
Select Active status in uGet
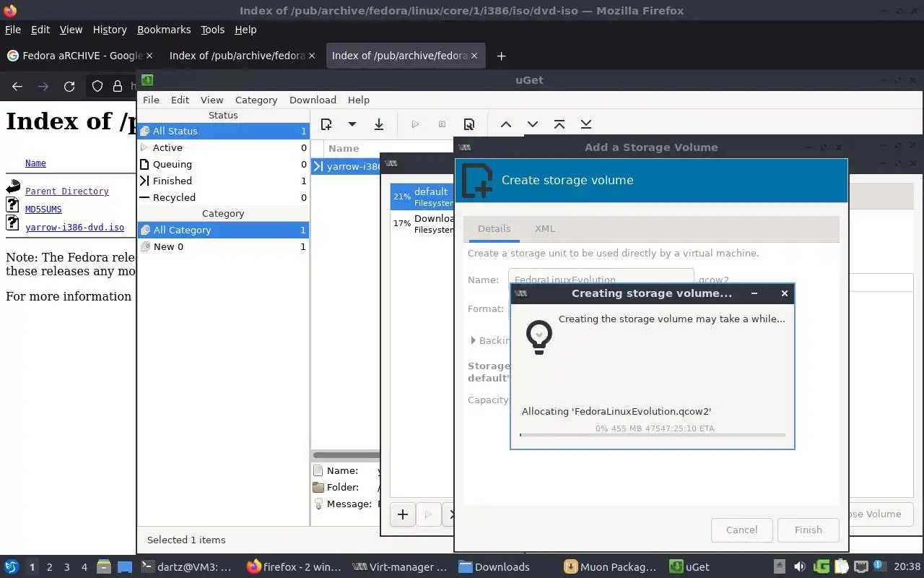[223, 147]
